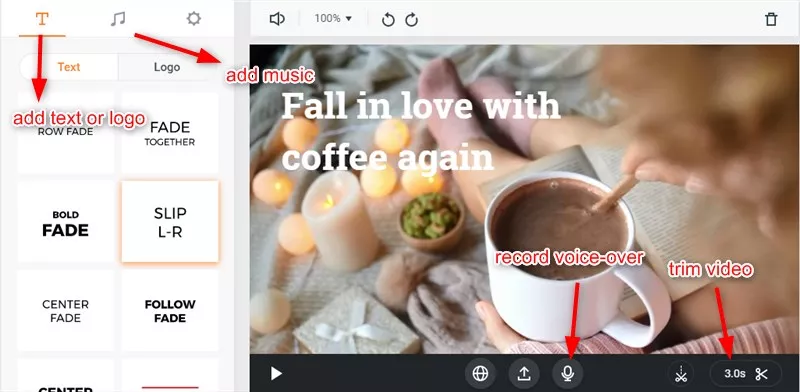This screenshot has height=392, width=800.
Task: Choose the Center Fade text style
Action: click(66, 311)
